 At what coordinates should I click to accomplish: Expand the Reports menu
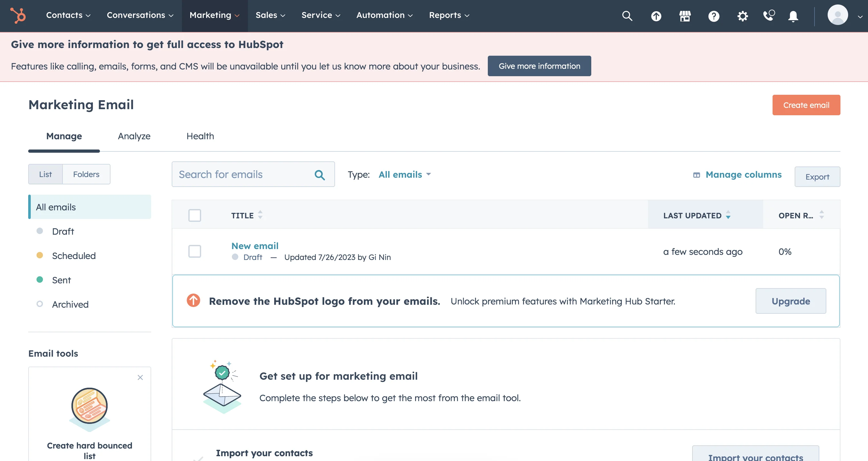coord(449,15)
